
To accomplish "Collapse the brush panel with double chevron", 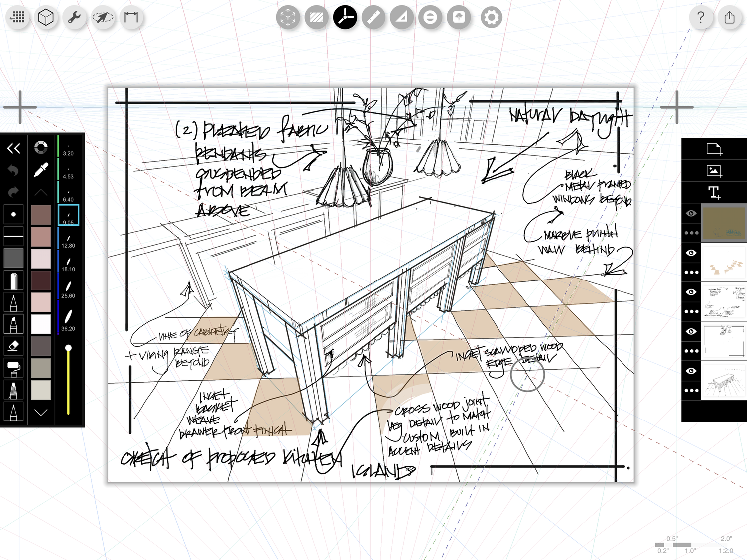I will pos(13,148).
